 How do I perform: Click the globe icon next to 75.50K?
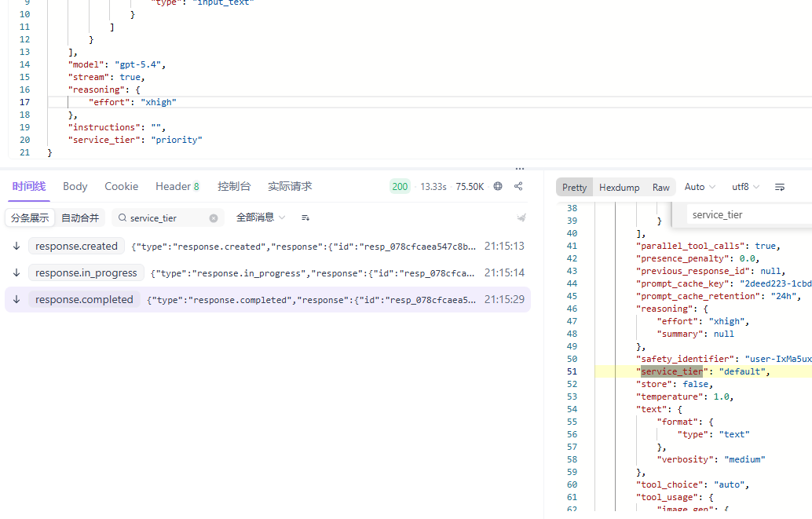click(498, 186)
